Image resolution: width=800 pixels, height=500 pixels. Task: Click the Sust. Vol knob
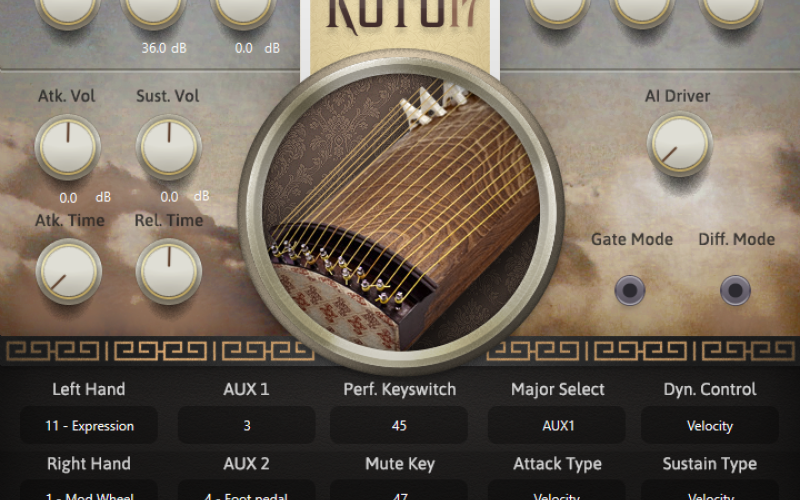coord(169,147)
